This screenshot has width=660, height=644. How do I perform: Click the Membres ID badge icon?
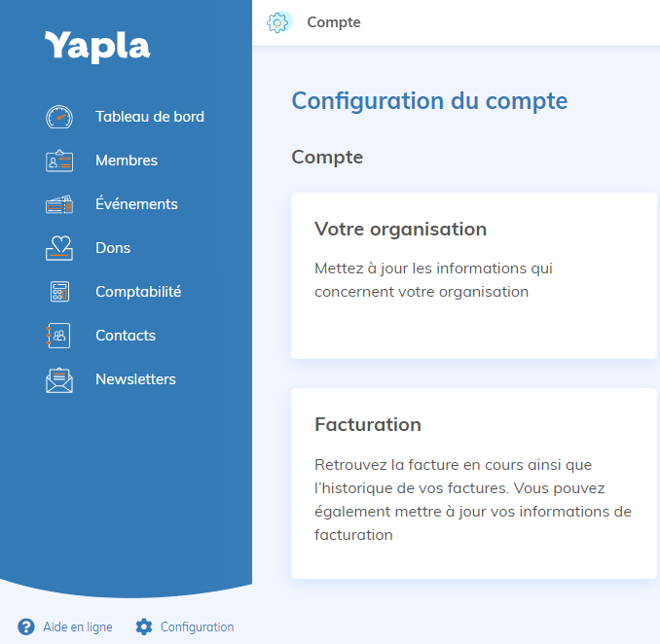coord(59,161)
